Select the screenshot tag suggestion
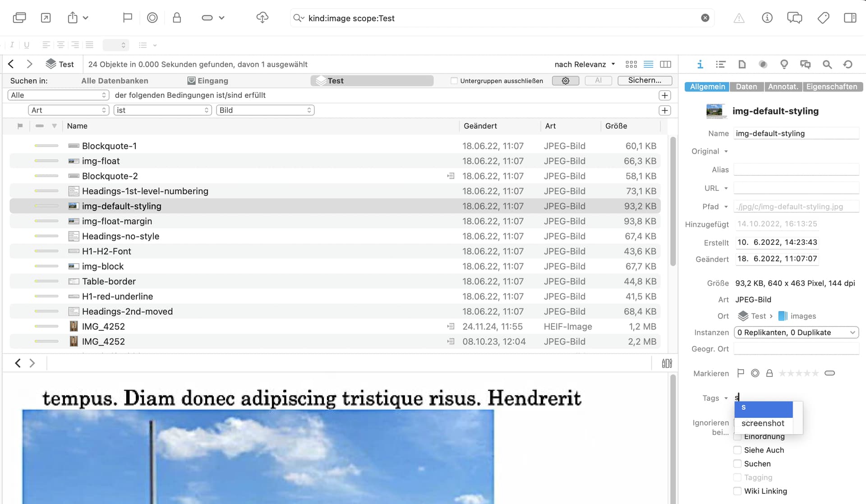This screenshot has width=866, height=504. pyautogui.click(x=763, y=423)
